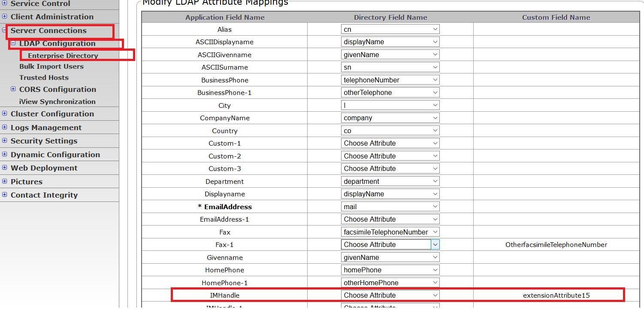The height and width of the screenshot is (314, 644).
Task: Expand the Pictures plus icon
Action: tap(4, 181)
